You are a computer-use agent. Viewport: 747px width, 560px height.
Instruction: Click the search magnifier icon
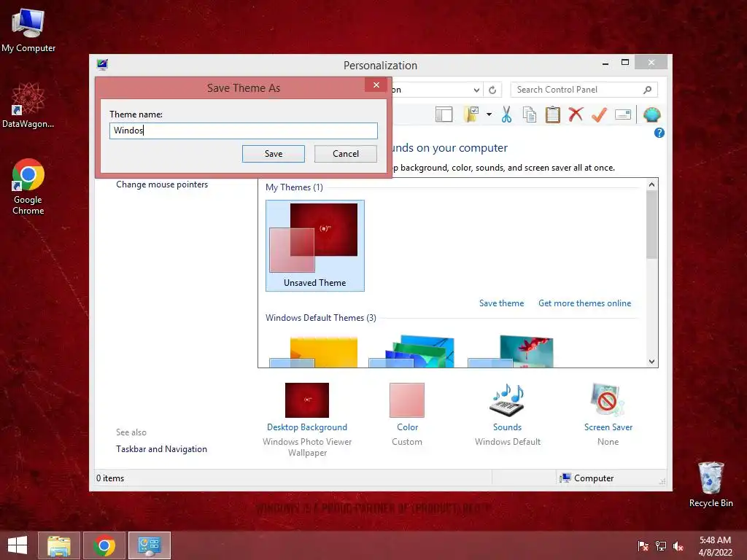[x=648, y=90]
